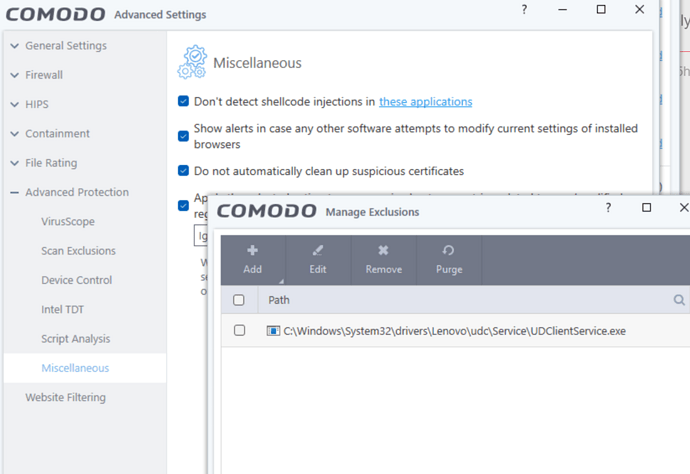Click the Edit pencil icon
This screenshot has height=474, width=690.
pyautogui.click(x=318, y=250)
